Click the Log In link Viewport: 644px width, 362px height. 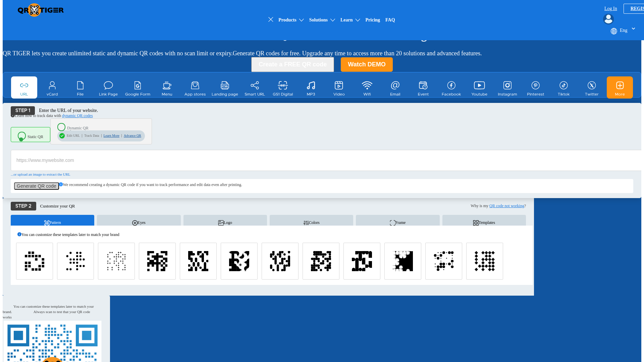(610, 9)
